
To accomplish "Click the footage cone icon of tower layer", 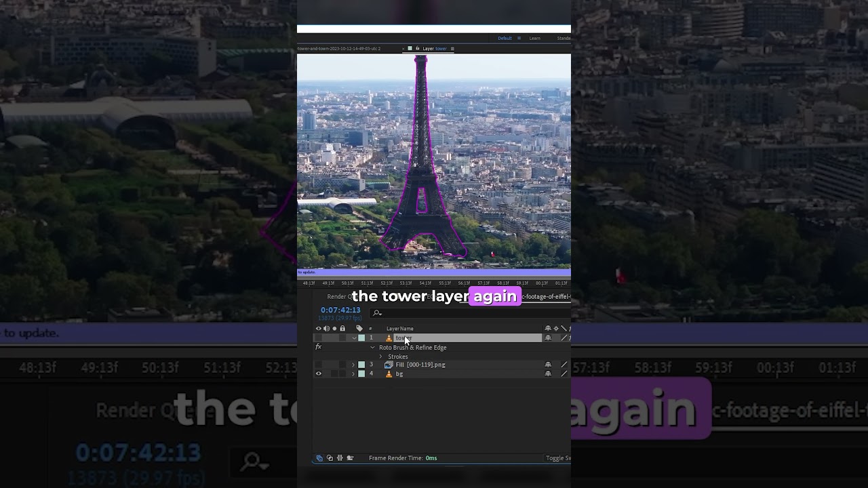I will tap(389, 338).
